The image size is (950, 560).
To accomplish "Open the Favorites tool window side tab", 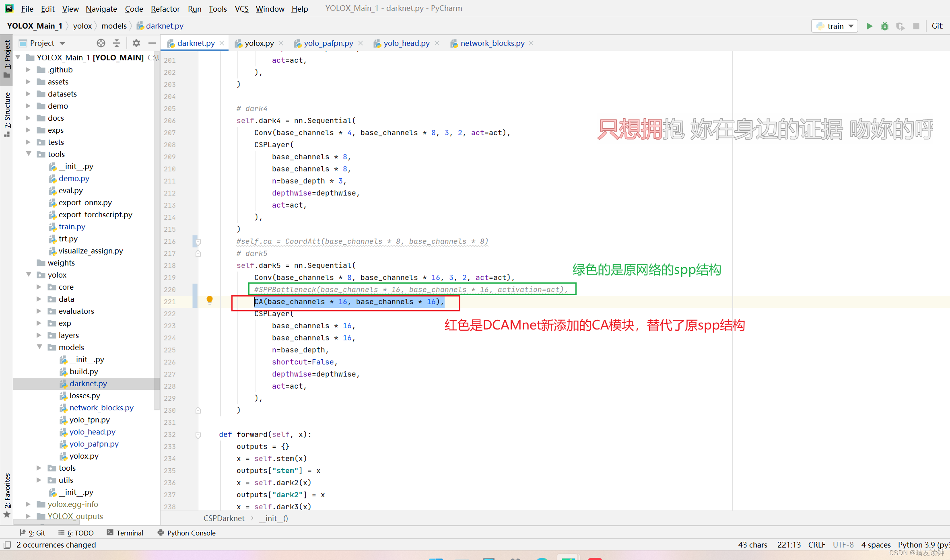I will tap(7, 495).
